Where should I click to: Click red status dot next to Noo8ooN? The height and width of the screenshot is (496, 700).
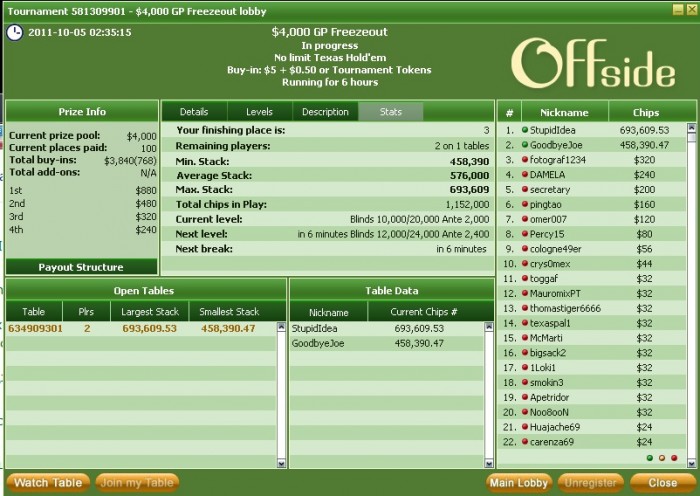525,412
